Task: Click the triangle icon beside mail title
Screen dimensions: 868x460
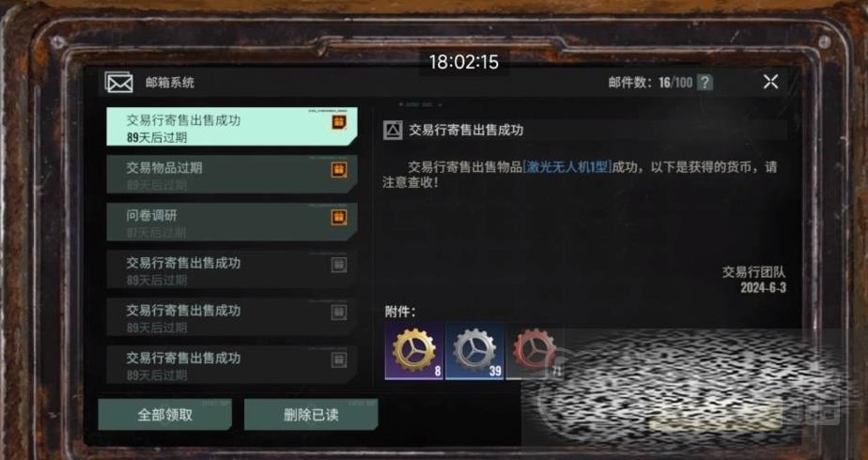Action: (x=393, y=130)
